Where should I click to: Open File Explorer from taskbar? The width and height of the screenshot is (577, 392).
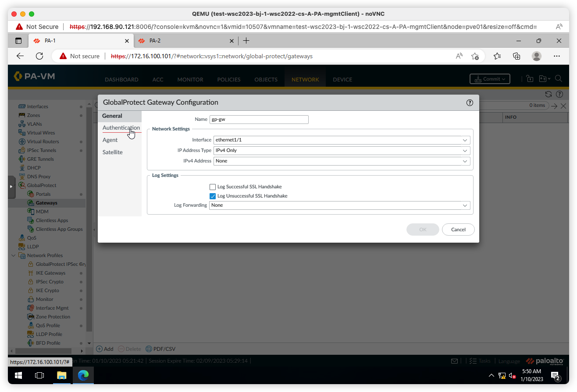pos(61,375)
